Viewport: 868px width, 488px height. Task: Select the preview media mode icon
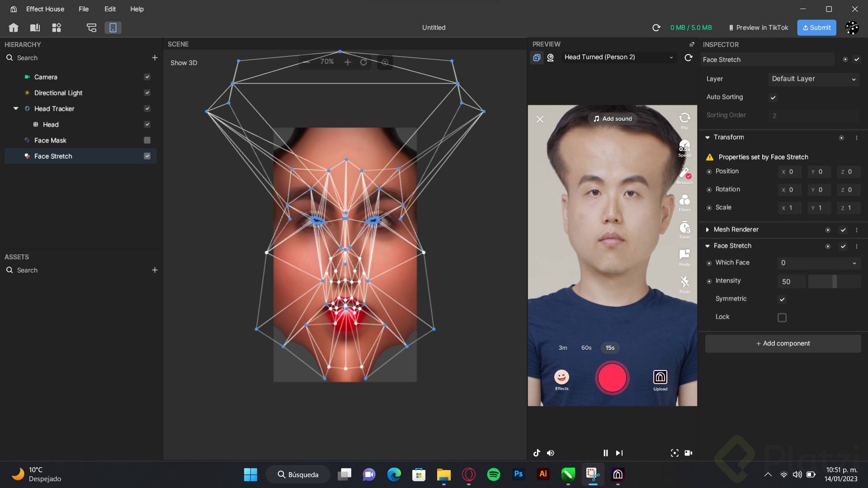537,57
